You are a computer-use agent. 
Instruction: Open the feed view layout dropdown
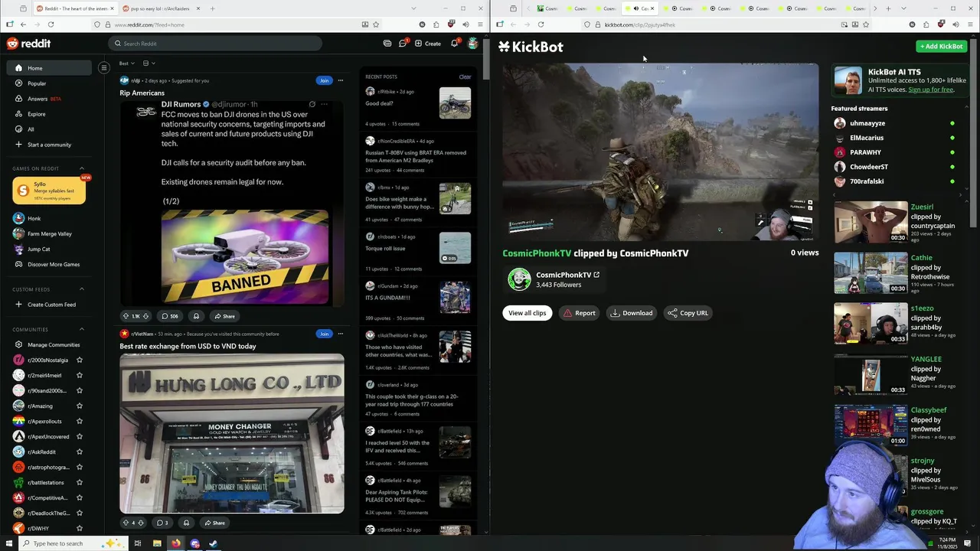pyautogui.click(x=149, y=63)
